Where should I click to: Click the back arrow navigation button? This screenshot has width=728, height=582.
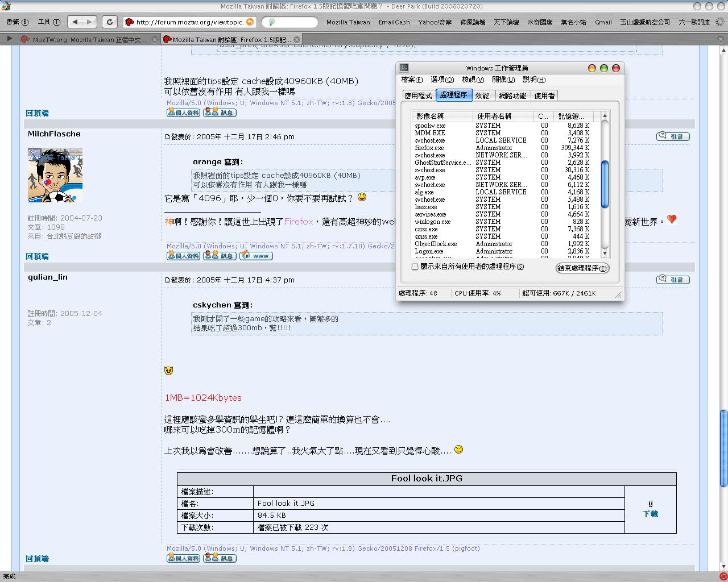point(75,22)
